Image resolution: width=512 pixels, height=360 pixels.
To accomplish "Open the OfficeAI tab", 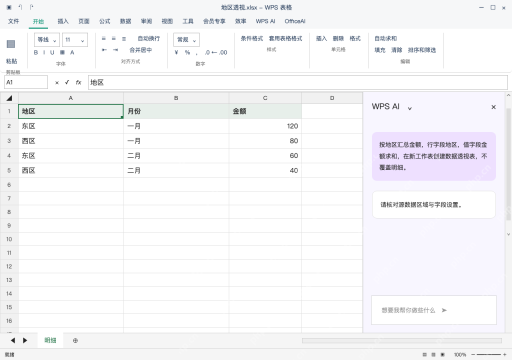I will [295, 21].
